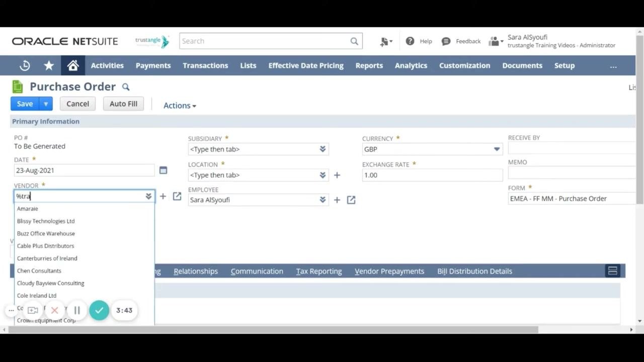This screenshot has height=362, width=644.
Task: Open employee record external link icon
Action: [351, 200]
